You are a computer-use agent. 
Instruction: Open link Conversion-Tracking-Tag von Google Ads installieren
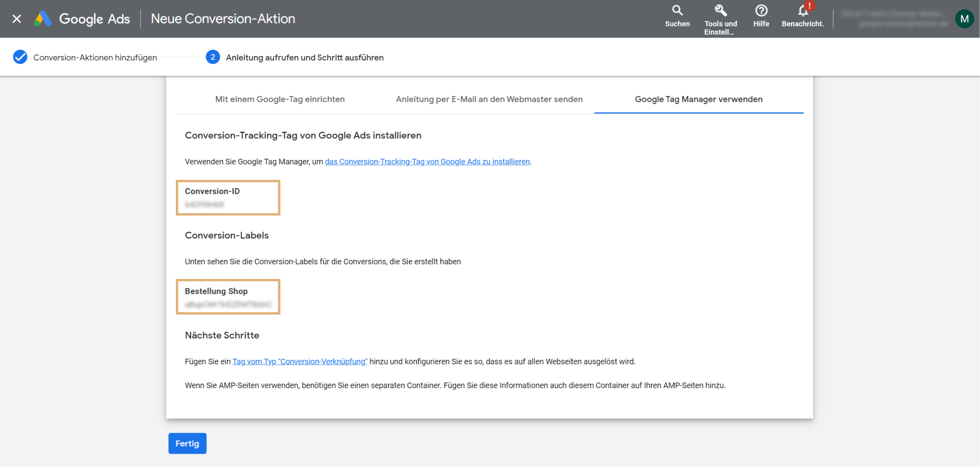pyautogui.click(x=427, y=162)
